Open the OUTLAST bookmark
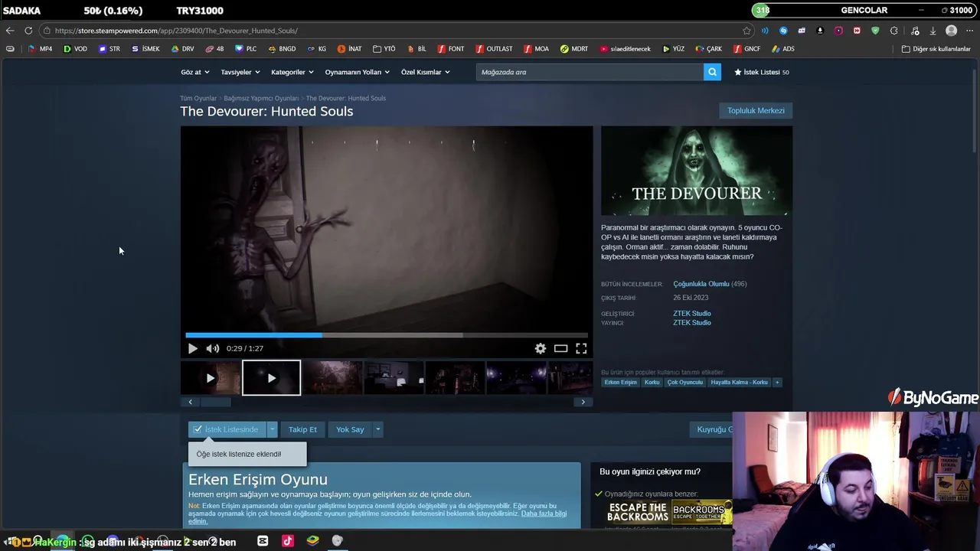Screen dimensions: 980x551 pos(494,49)
